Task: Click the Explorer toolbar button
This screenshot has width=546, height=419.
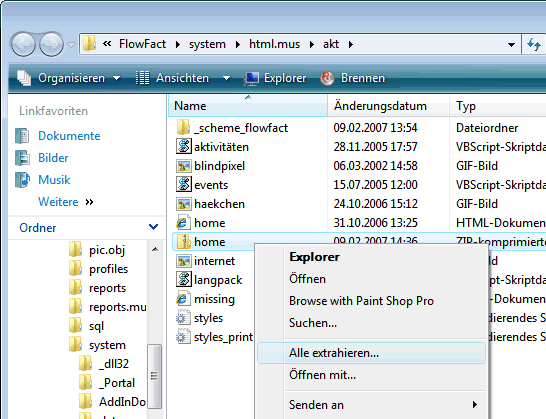Action: click(275, 78)
